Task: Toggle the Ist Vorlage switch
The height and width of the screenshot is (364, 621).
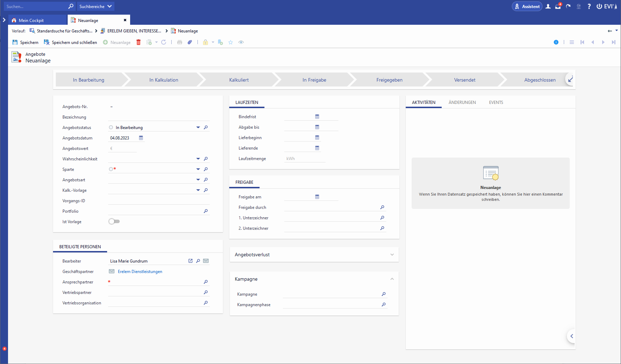Action: [114, 221]
